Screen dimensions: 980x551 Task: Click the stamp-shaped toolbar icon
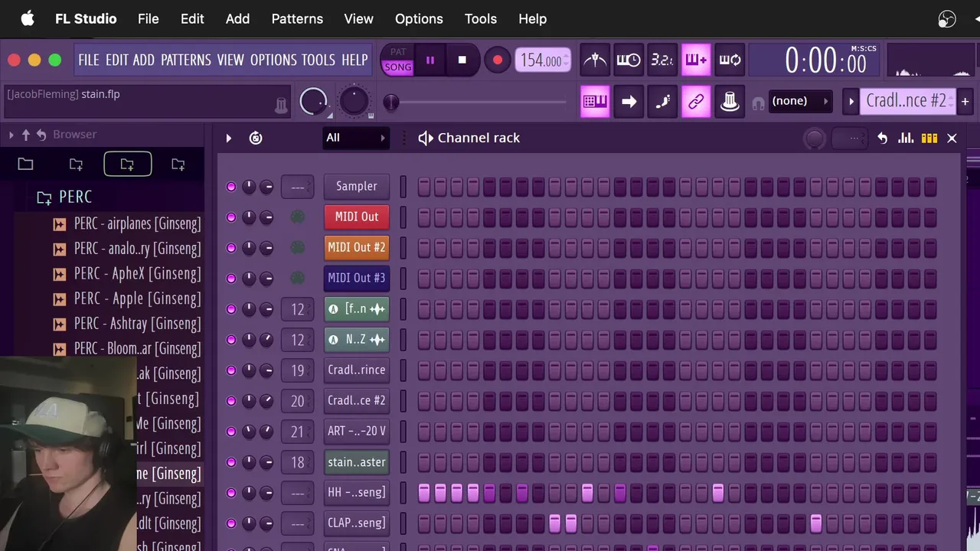coord(730,101)
